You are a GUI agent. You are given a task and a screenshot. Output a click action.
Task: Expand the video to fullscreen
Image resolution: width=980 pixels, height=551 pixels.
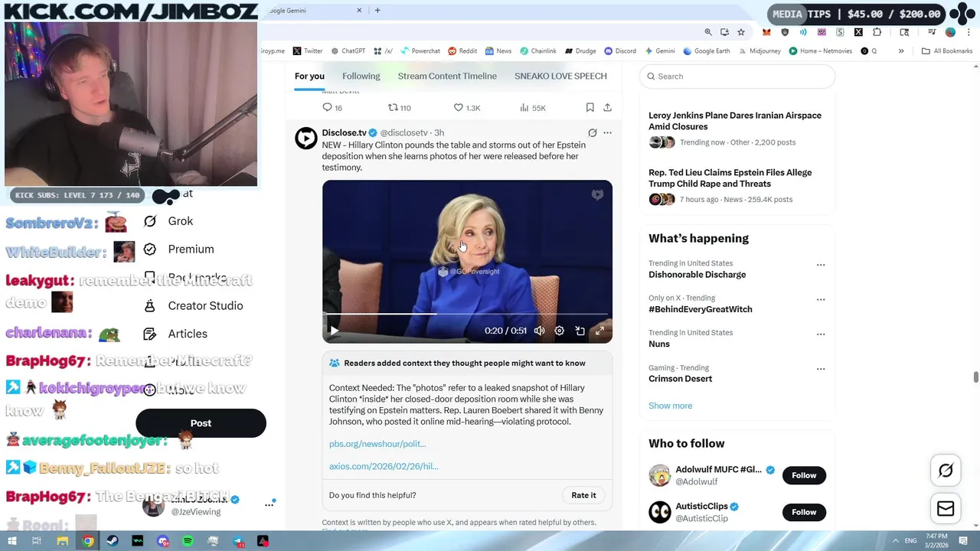[x=599, y=331]
